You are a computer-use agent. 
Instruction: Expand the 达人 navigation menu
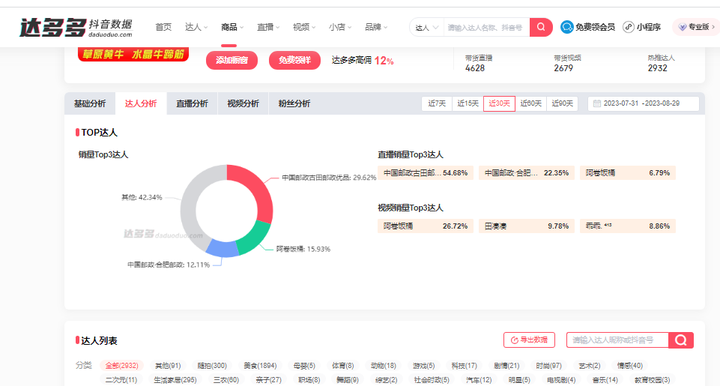point(196,27)
